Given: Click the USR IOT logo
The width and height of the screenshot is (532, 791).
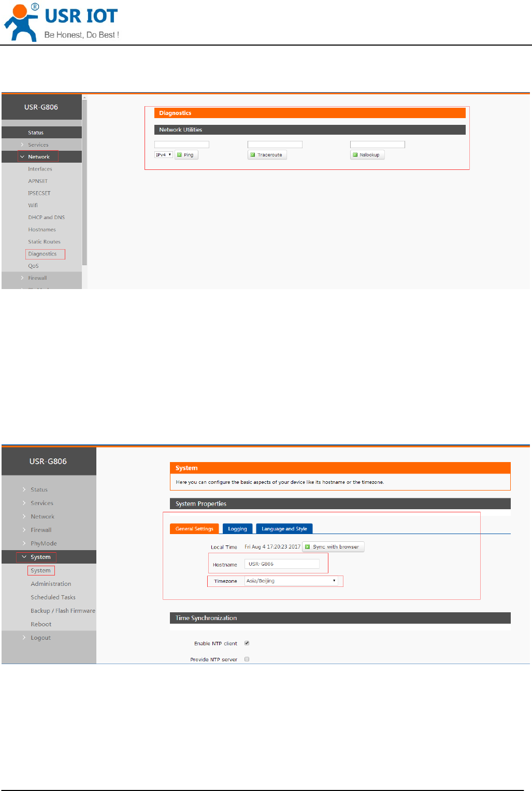Looking at the screenshot, I should coord(61,22).
